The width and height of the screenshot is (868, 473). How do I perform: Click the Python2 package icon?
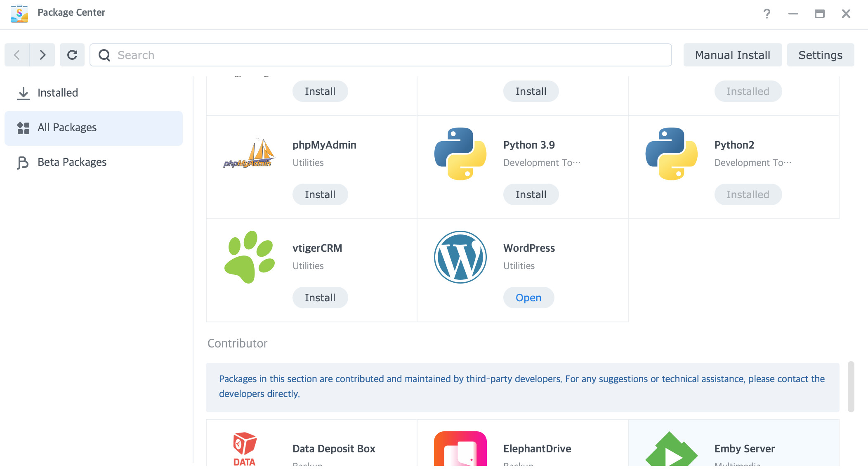coord(671,154)
